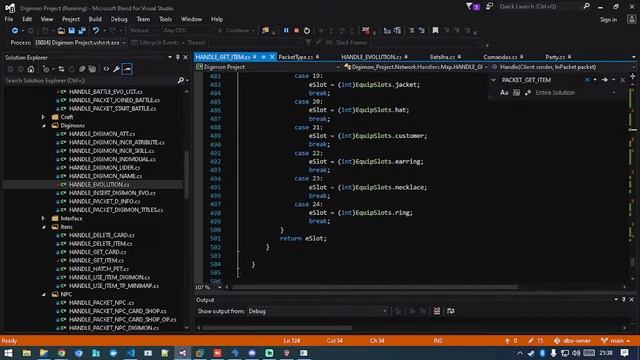This screenshot has width=640, height=360.
Task: Select HANDLE_HATCH_PET.cs file
Action: 99,269
